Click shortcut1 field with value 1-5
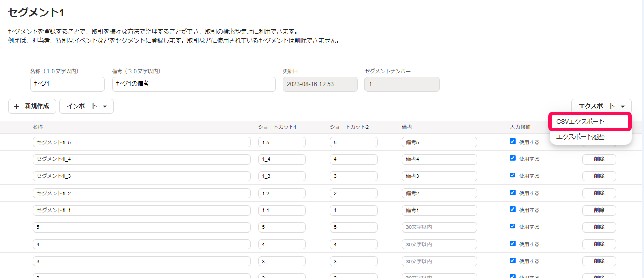The image size is (644, 278). click(x=282, y=142)
